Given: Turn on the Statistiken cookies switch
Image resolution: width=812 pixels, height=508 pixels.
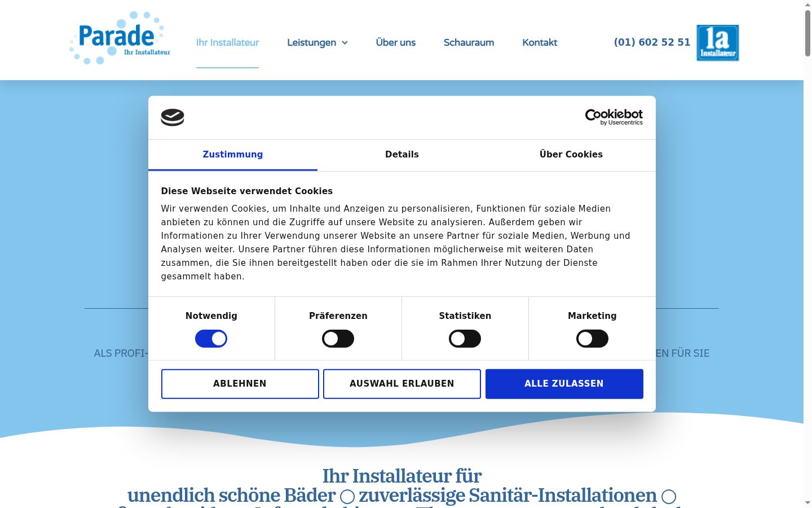Looking at the screenshot, I should tap(465, 339).
